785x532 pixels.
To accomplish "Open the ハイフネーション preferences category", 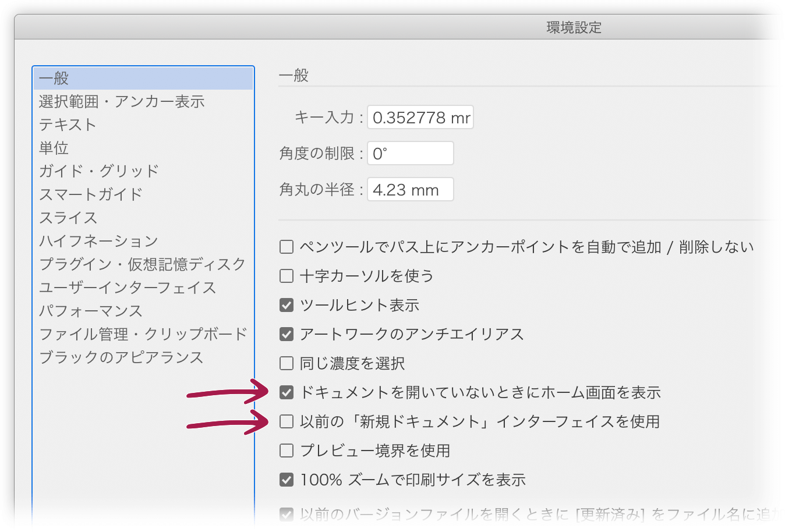I will tap(143, 241).
